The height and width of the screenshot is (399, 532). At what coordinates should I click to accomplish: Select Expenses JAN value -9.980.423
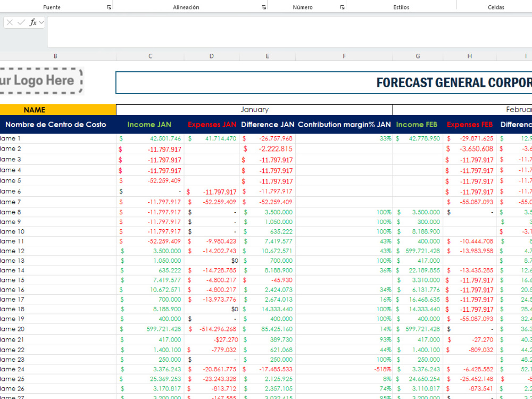212,241
